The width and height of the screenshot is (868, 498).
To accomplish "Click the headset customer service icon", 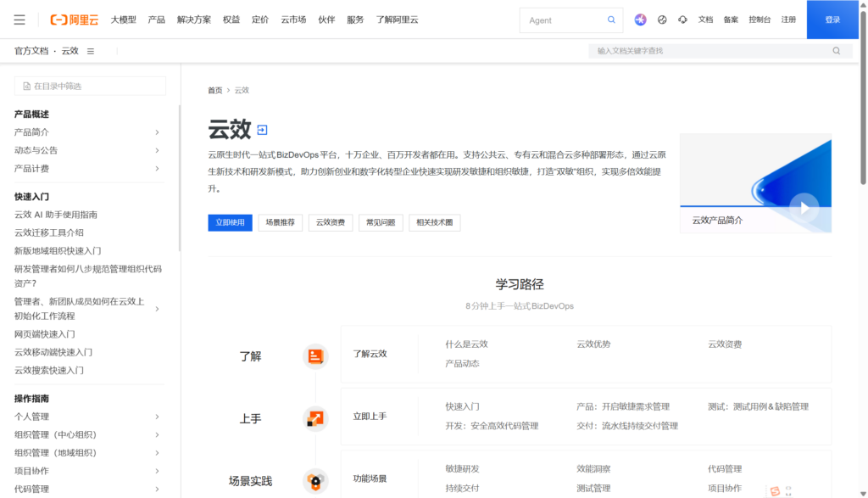I will pos(682,20).
